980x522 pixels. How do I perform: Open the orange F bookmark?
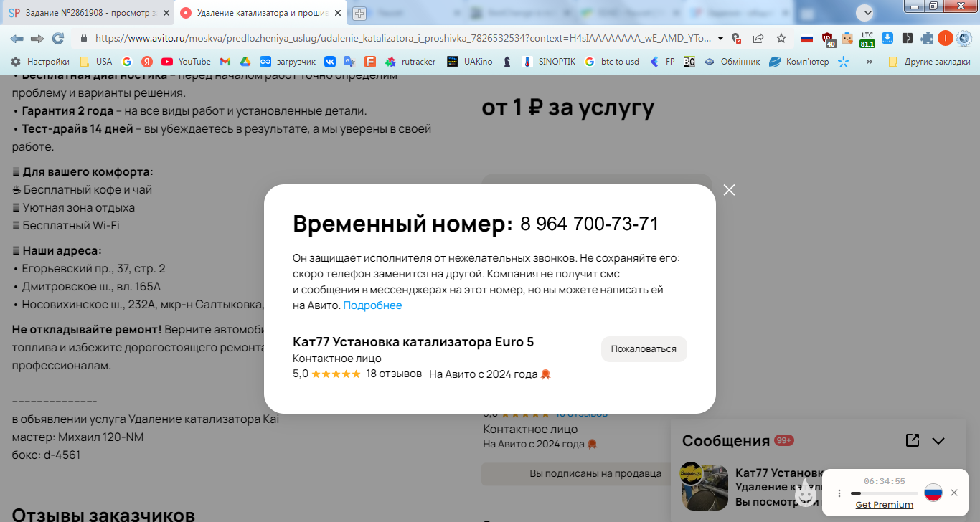(x=370, y=62)
